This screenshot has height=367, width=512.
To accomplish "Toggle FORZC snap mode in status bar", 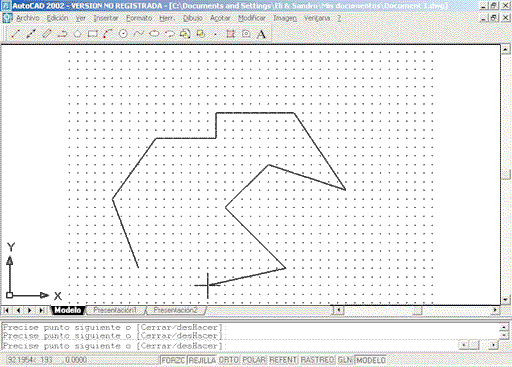I will click(173, 360).
